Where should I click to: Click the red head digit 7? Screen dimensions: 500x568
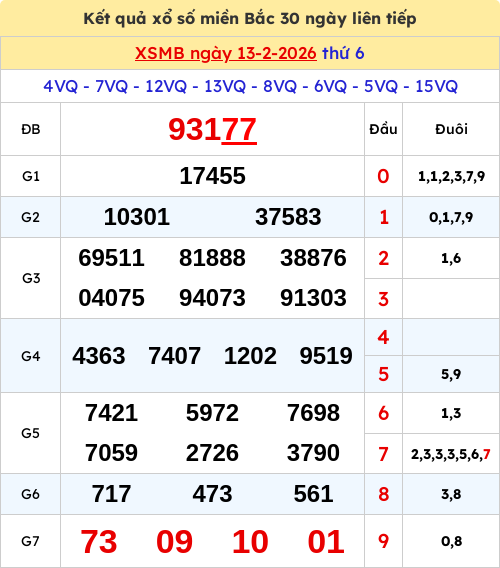click(383, 454)
